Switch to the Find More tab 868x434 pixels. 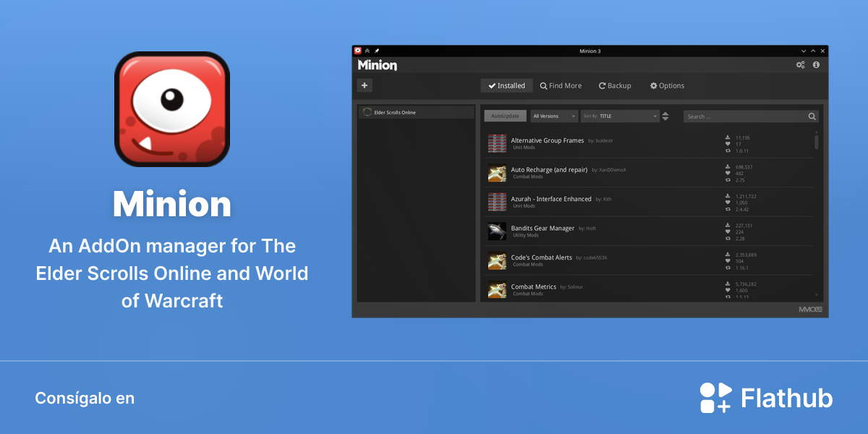click(561, 85)
